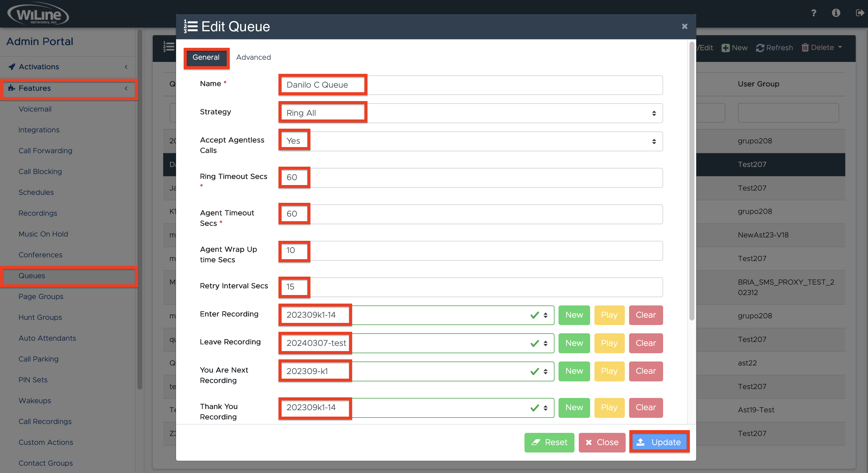Click the Refresh icon in toolbar
Screen dimensions: 868x473
760,48
